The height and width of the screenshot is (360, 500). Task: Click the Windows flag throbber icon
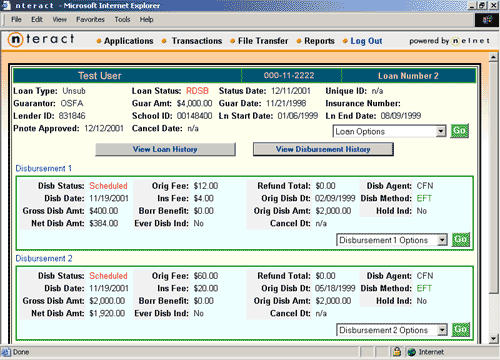click(487, 20)
